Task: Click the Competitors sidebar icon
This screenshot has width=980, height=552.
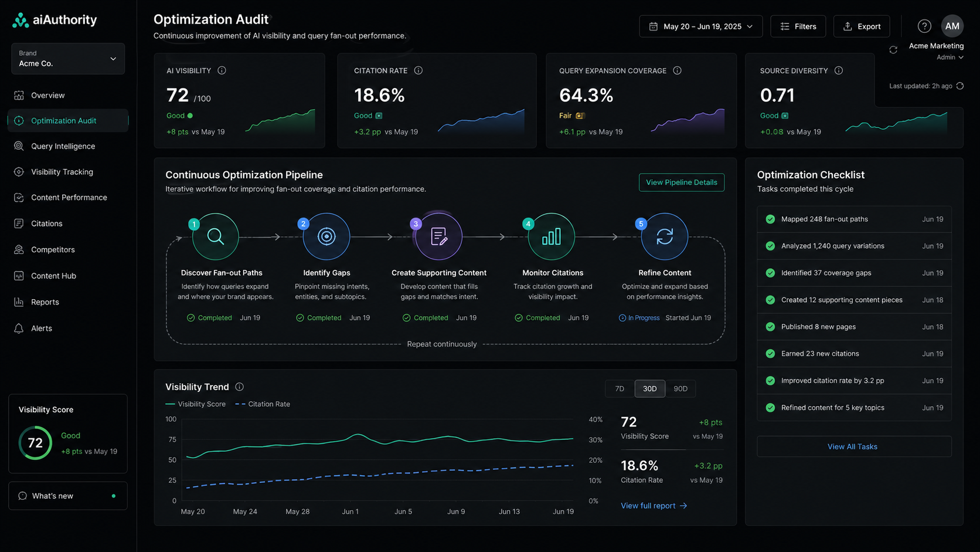Action: coord(19,249)
